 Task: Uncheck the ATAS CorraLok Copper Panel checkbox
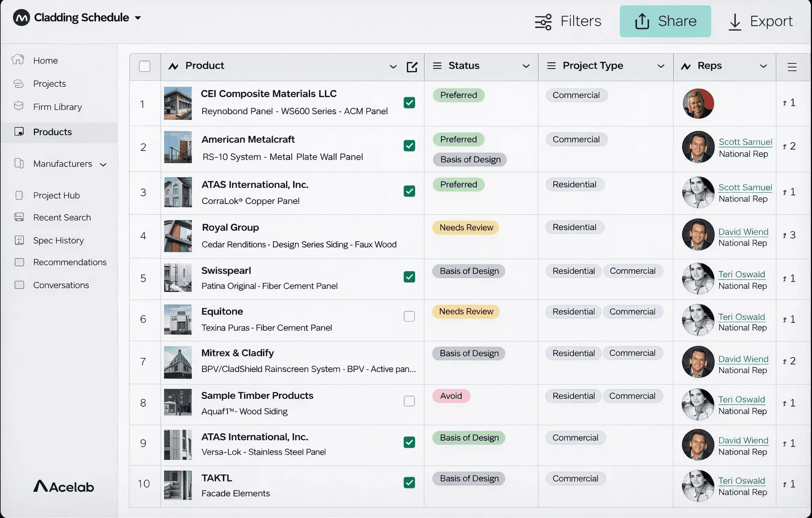409,191
